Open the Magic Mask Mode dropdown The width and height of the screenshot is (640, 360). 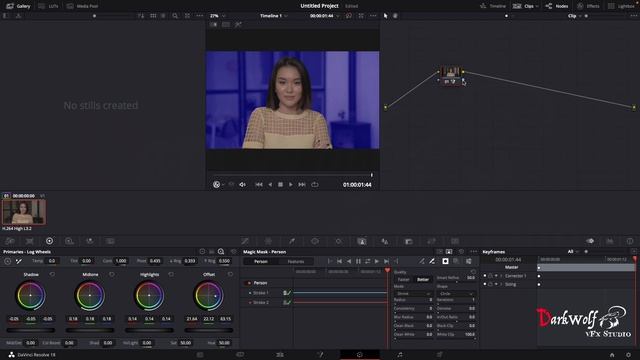click(413, 293)
